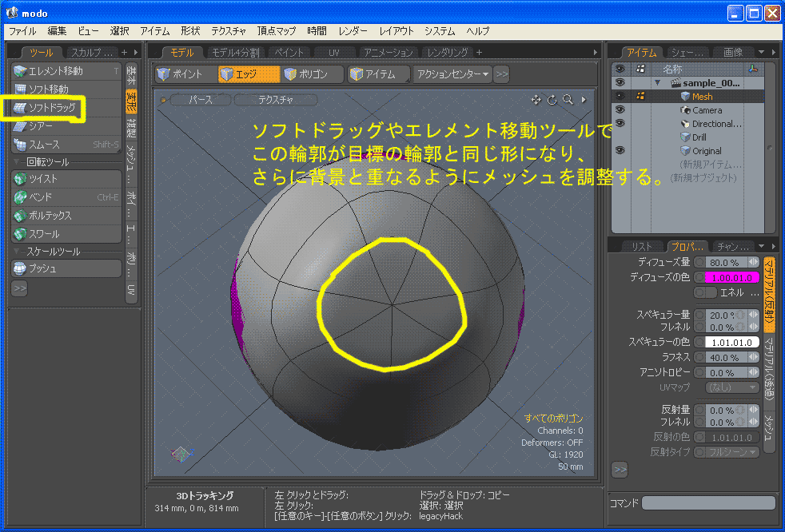This screenshot has height=532, width=785.
Task: Click the viewport zoom magnifier icon
Action: pos(568,100)
